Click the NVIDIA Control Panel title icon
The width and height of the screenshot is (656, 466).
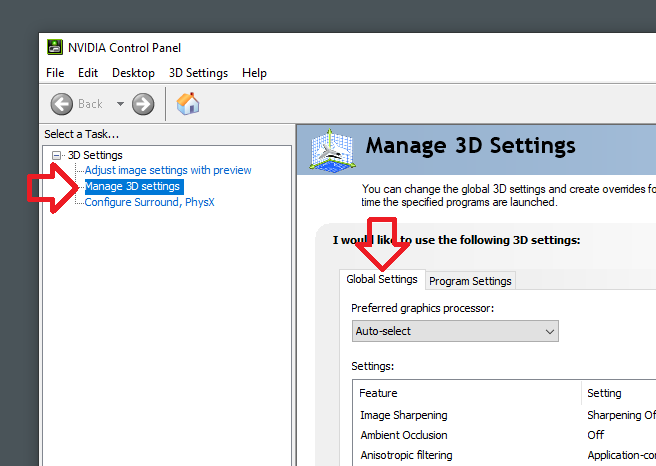tap(55, 47)
